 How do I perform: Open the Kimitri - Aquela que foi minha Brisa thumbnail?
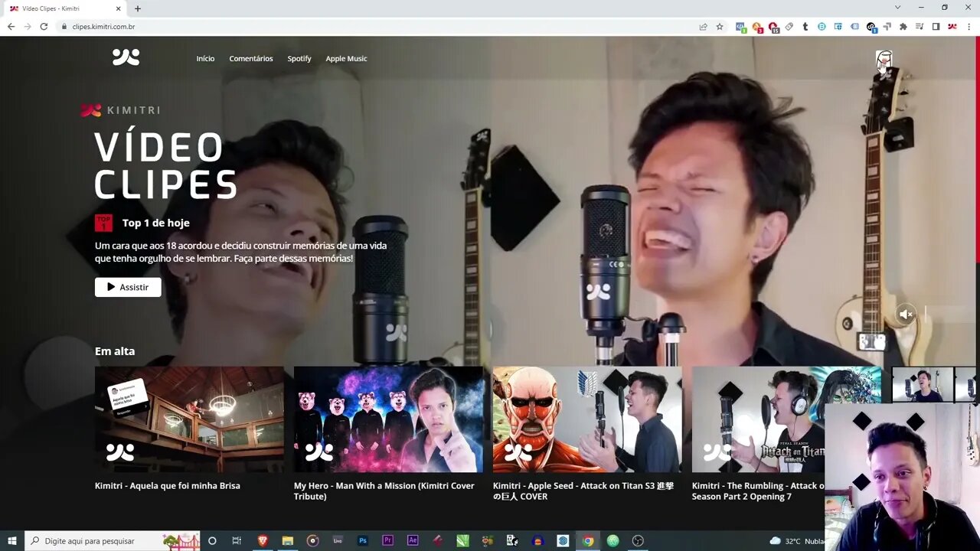tap(189, 419)
